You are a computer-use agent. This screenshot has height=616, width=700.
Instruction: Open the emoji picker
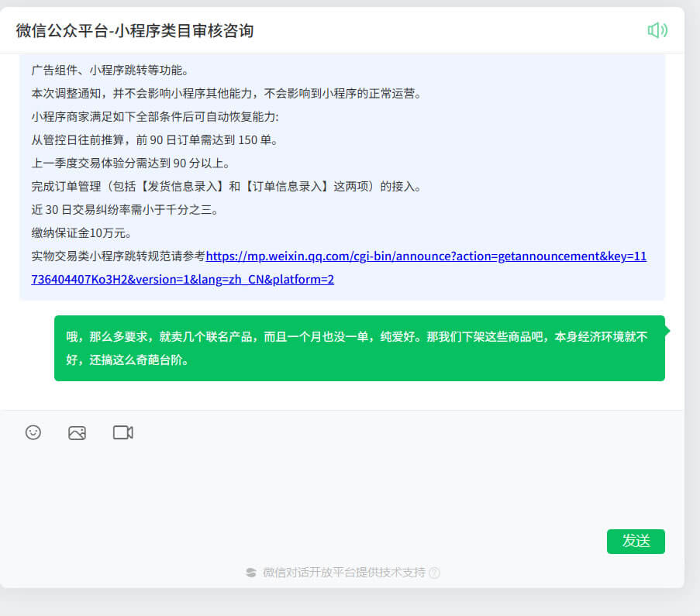point(33,432)
